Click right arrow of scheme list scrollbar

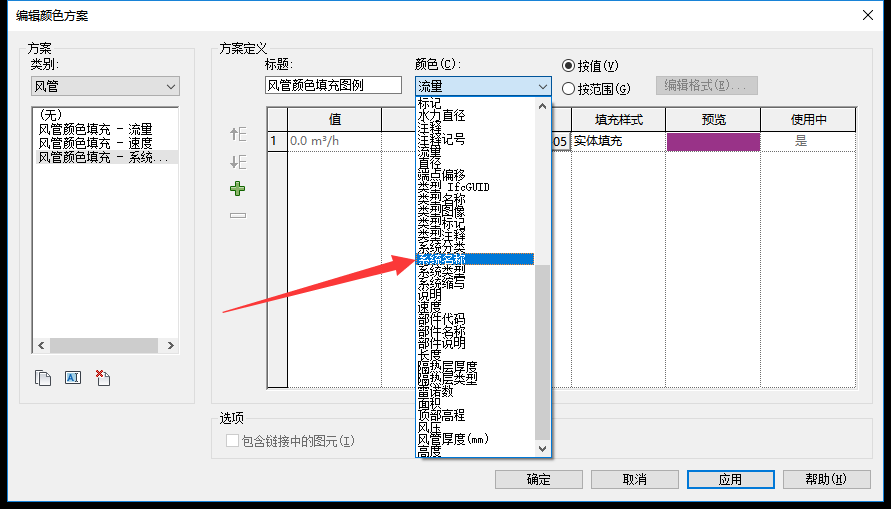click(x=170, y=345)
